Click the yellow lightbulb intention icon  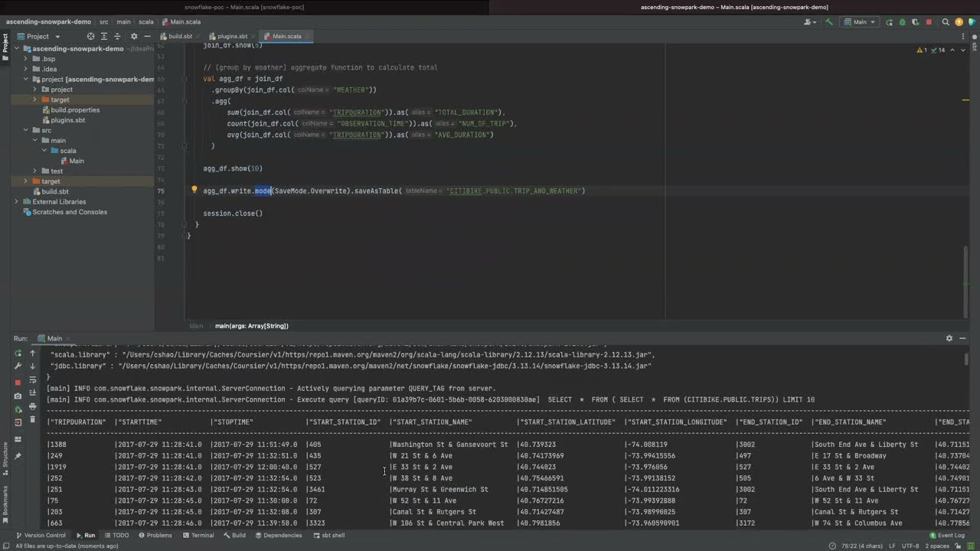coord(194,190)
